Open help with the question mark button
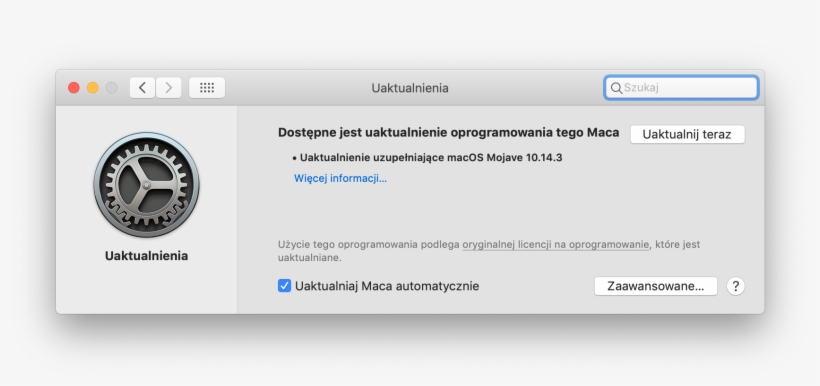The width and height of the screenshot is (820, 386). tap(735, 286)
